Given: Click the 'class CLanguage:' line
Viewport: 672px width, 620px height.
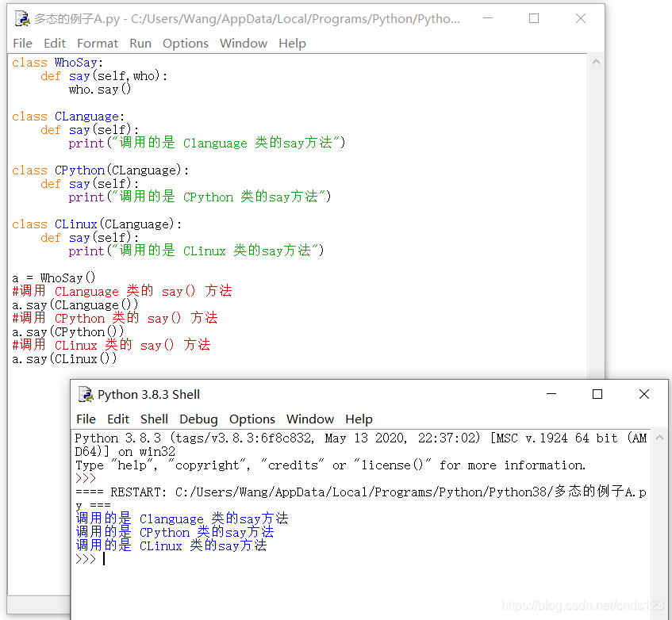Looking at the screenshot, I should (x=68, y=117).
